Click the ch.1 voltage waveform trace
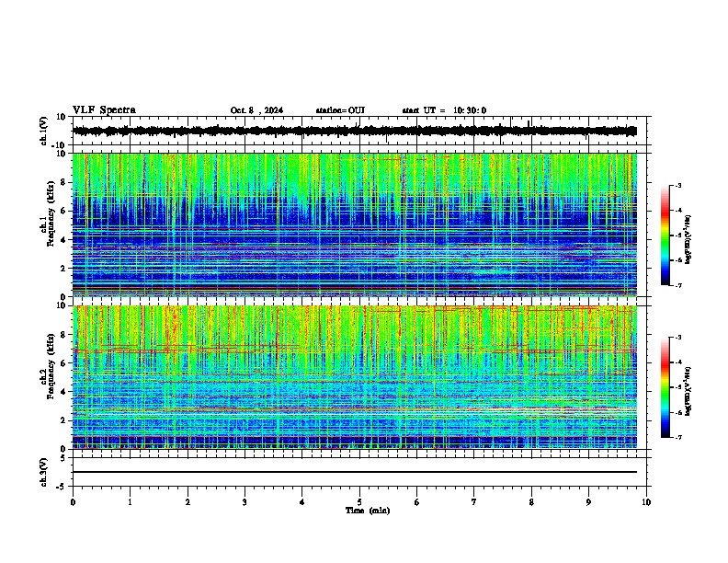728x563 pixels. 355,131
